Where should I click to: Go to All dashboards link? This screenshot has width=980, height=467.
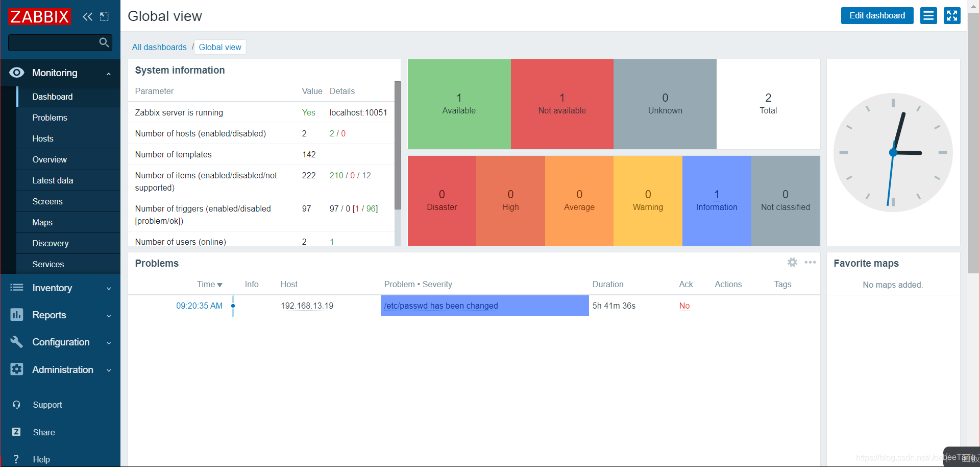(x=159, y=47)
